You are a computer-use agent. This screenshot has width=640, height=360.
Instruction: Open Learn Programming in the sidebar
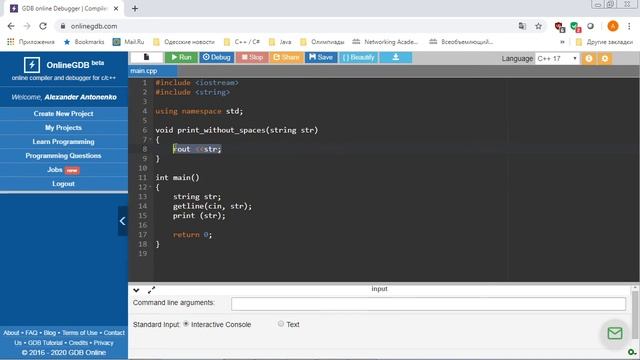pyautogui.click(x=64, y=142)
